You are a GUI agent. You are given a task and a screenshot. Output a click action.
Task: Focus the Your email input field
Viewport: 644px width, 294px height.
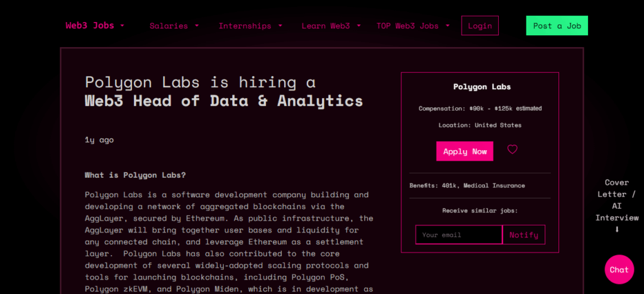point(458,235)
